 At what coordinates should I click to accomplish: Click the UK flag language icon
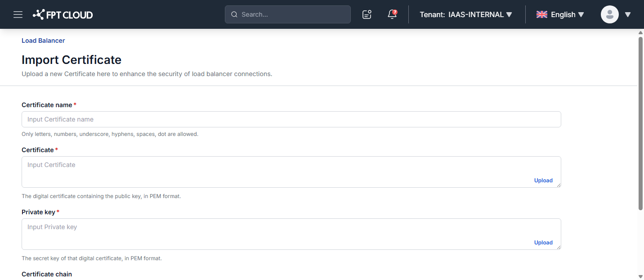tap(541, 14)
